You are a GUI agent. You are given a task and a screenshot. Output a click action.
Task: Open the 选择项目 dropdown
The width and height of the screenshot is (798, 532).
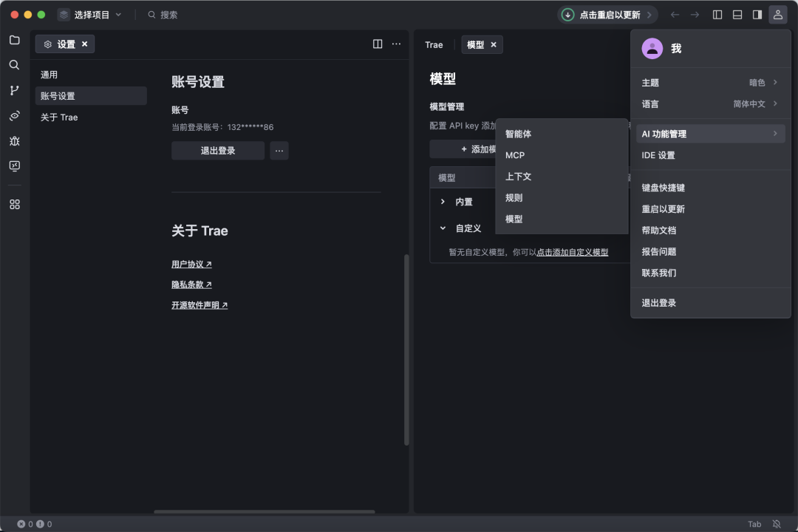click(90, 15)
